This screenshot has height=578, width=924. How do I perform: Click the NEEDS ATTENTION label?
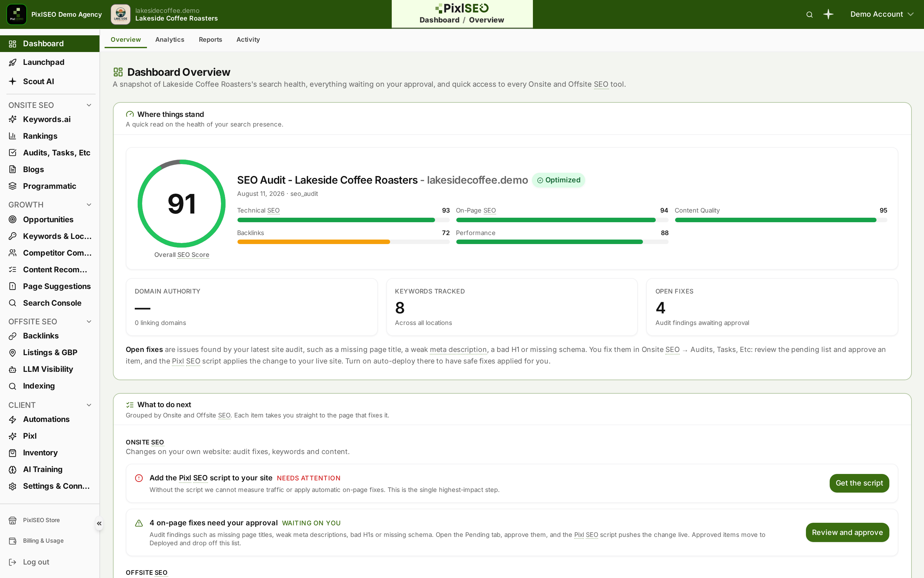click(x=309, y=478)
